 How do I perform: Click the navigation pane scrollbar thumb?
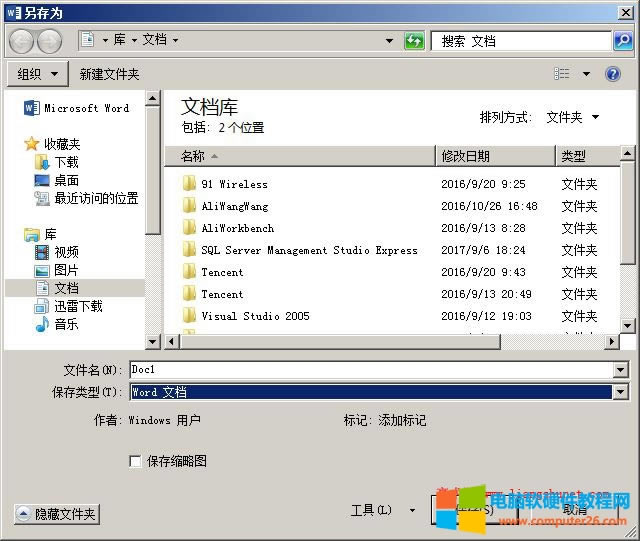152,170
